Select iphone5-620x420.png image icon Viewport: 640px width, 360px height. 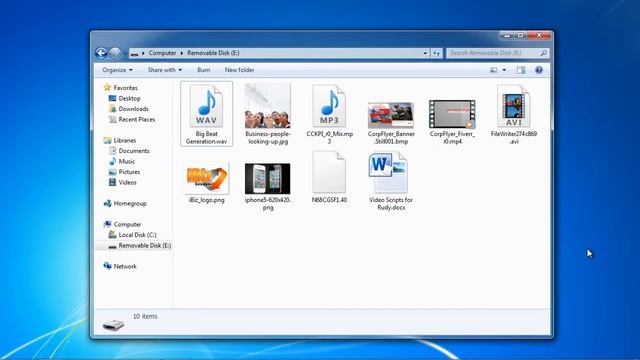pyautogui.click(x=268, y=178)
